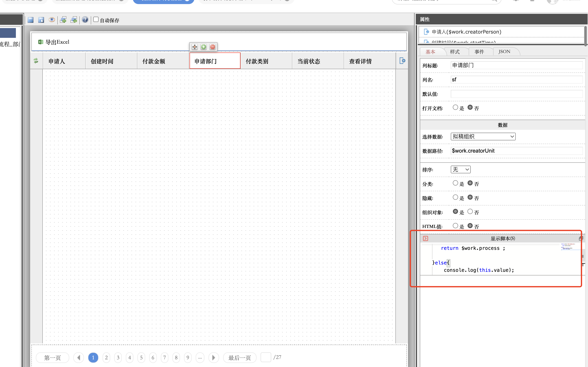
Task: Go to page 5 in pagination
Action: (x=141, y=357)
